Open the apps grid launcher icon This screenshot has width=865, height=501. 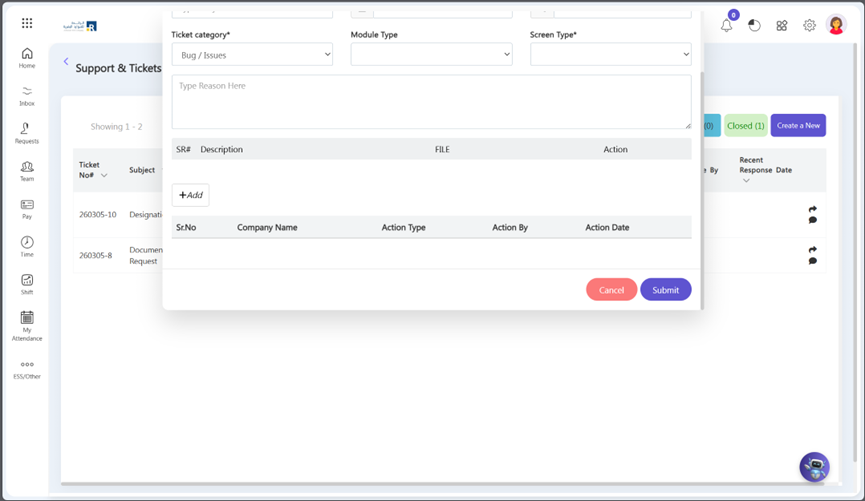(x=27, y=23)
